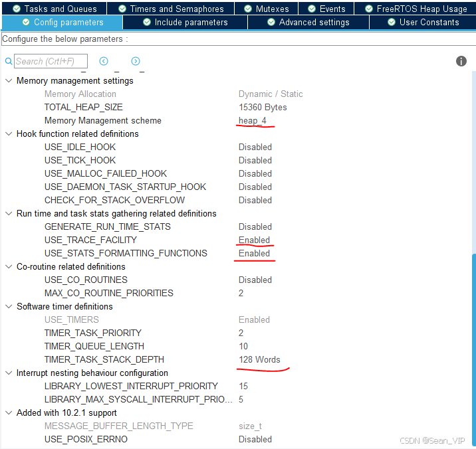Select the USE_POSIX_ERRNO label
The width and height of the screenshot is (476, 449).
pos(86,439)
